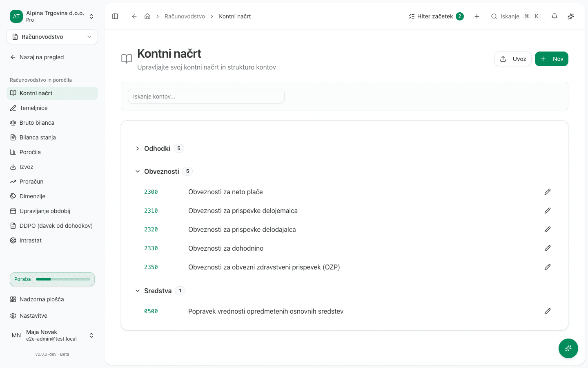Click the Poraba usage bar

pyautogui.click(x=52, y=279)
